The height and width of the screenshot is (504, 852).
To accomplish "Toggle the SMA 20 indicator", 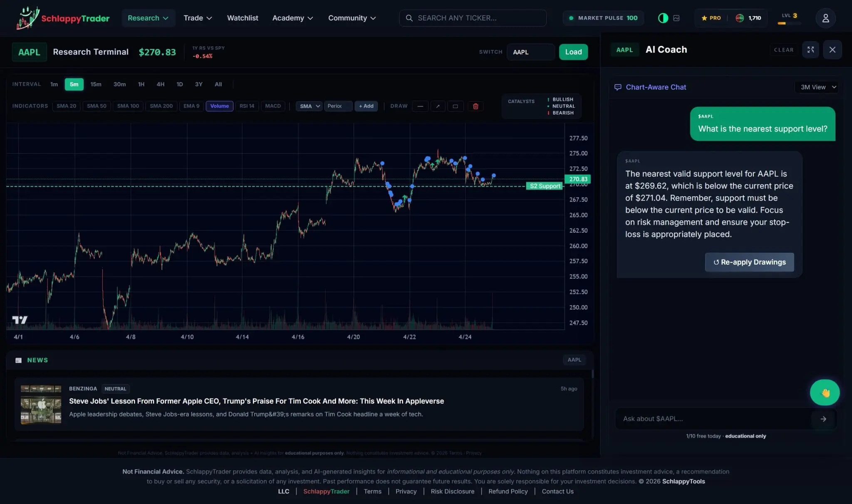I will coord(67,106).
